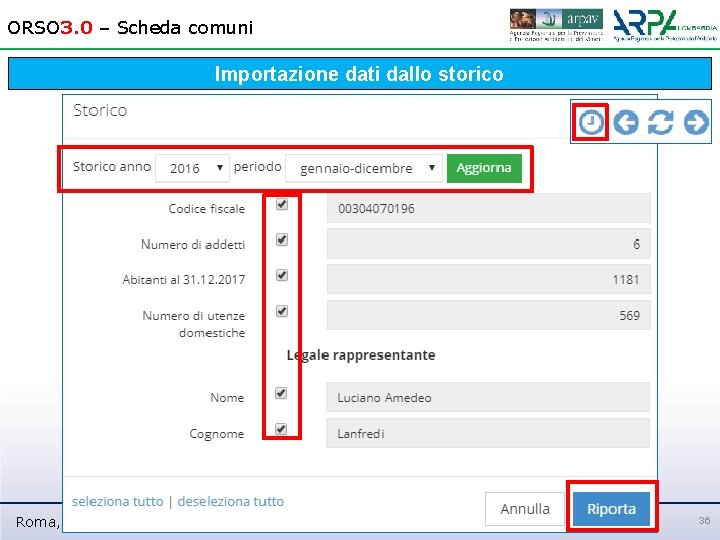Click the Nome field Luciano Amedeo
The height and width of the screenshot is (540, 720).
tap(488, 397)
